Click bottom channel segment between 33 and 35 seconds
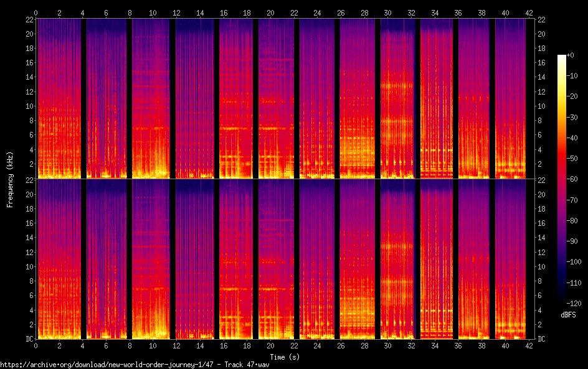Image resolution: width=588 pixels, height=369 pixels. pyautogui.click(x=436, y=259)
